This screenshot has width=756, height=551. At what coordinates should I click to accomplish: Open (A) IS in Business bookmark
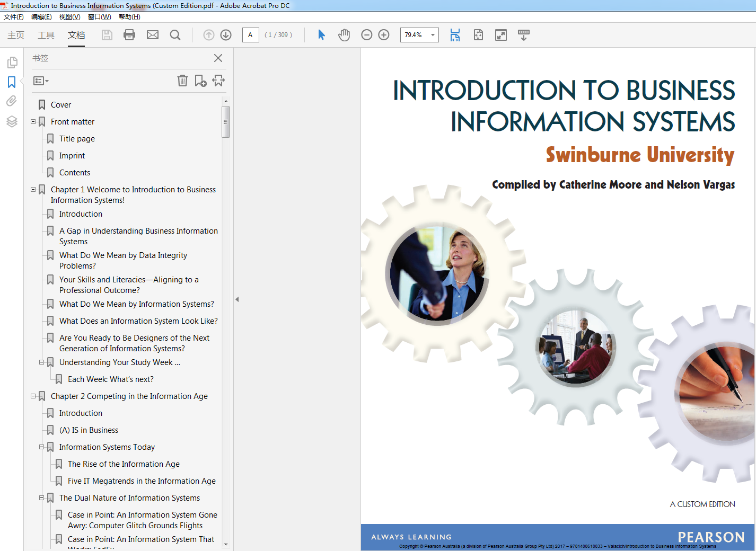(x=89, y=430)
